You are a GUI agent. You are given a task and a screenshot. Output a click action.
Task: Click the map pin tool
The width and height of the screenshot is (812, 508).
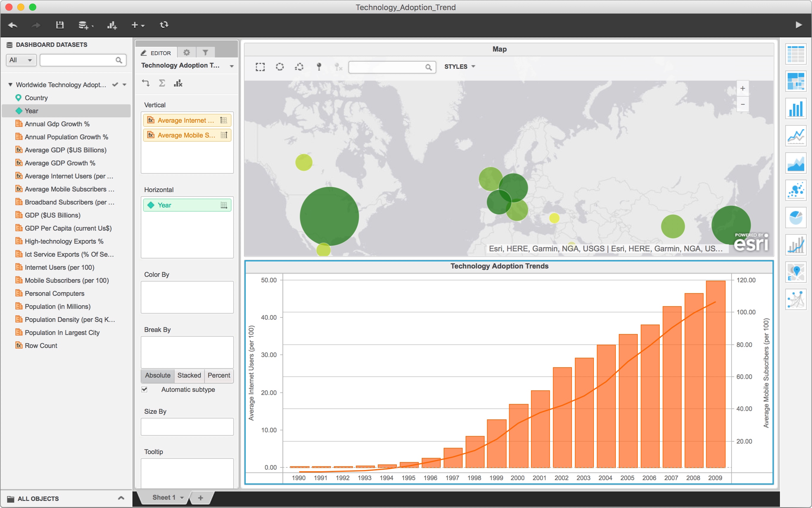(x=319, y=67)
